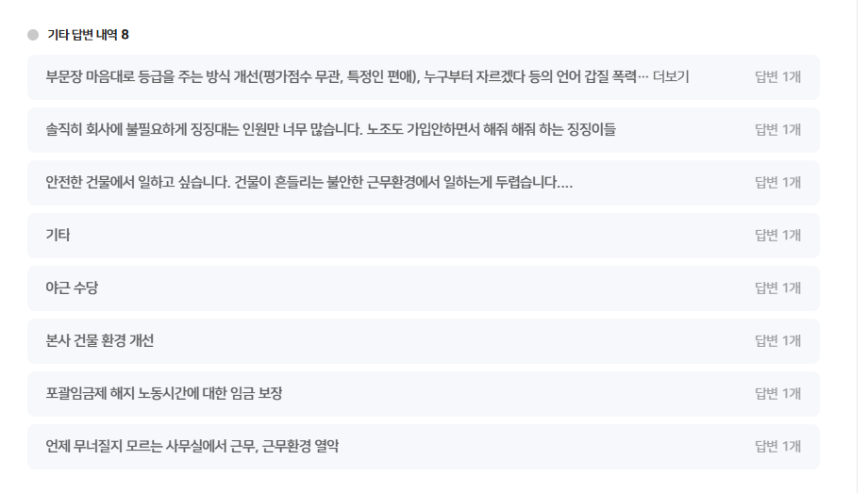Click 답변 1개 count on the 언제 무너질지 row
The width and height of the screenshot is (868, 493).
777,446
